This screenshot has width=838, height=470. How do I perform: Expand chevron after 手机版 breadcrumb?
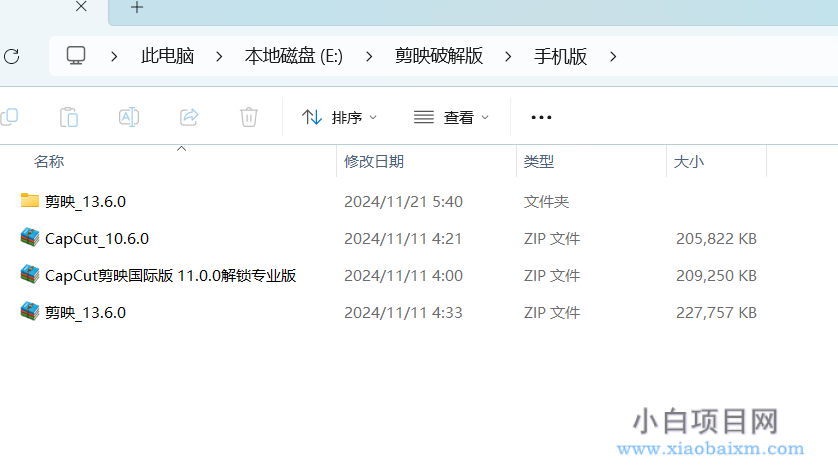tap(613, 56)
